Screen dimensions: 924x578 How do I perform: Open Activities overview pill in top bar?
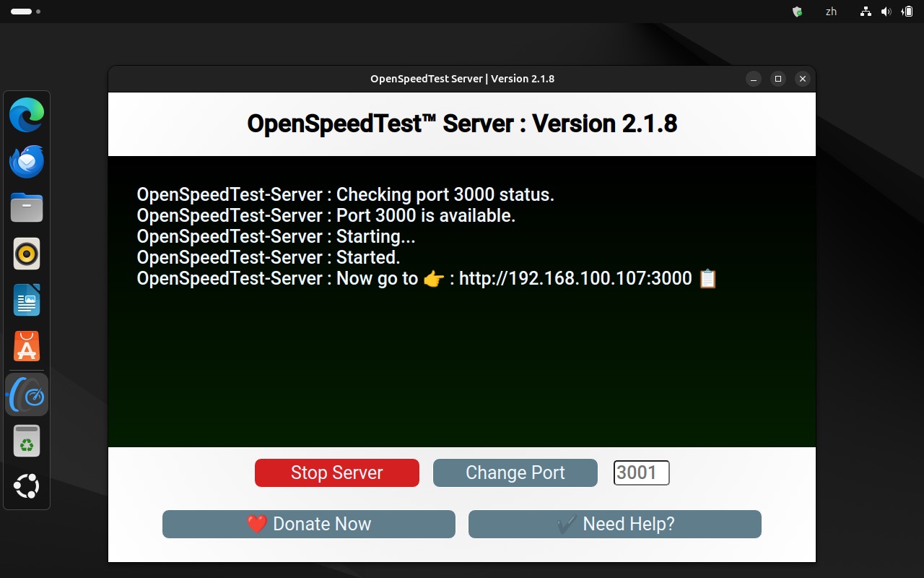(25, 12)
